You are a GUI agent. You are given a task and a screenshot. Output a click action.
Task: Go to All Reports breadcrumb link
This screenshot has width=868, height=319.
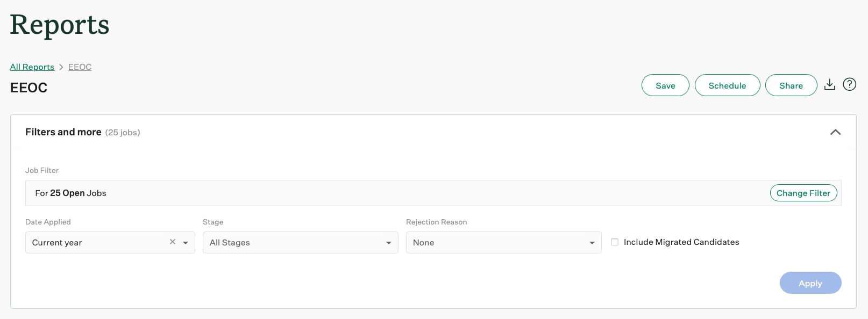click(x=32, y=67)
